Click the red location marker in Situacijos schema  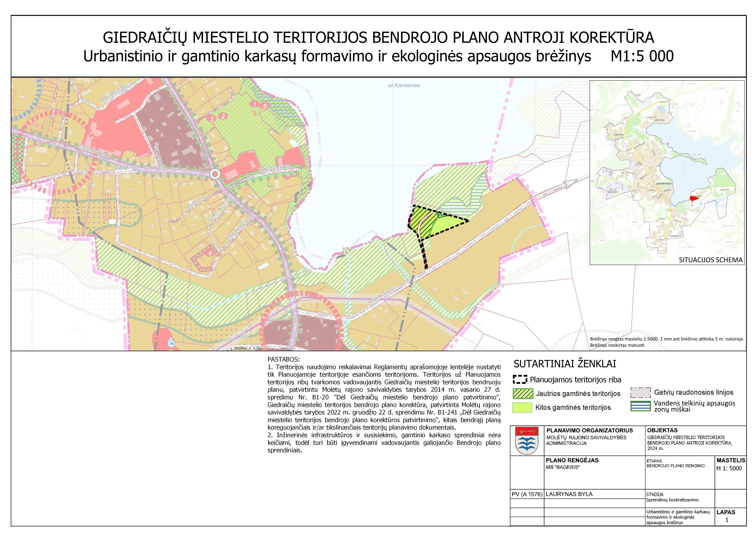click(694, 198)
